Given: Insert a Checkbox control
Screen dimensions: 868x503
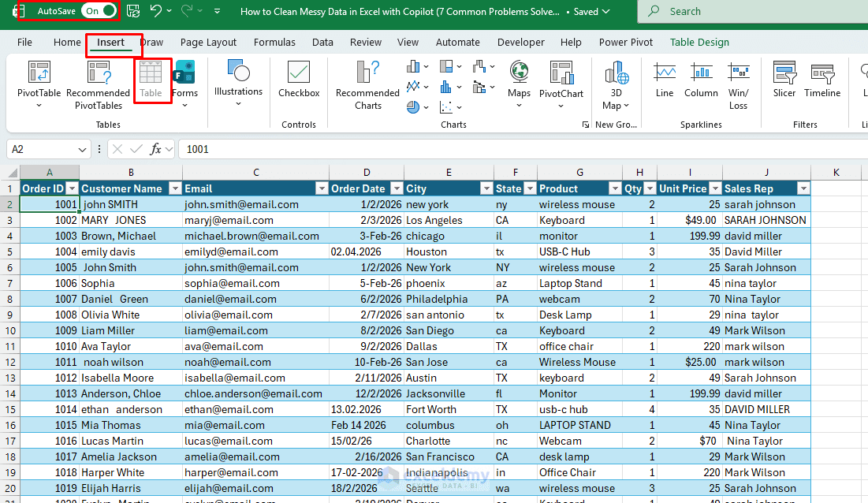Looking at the screenshot, I should point(299,80).
